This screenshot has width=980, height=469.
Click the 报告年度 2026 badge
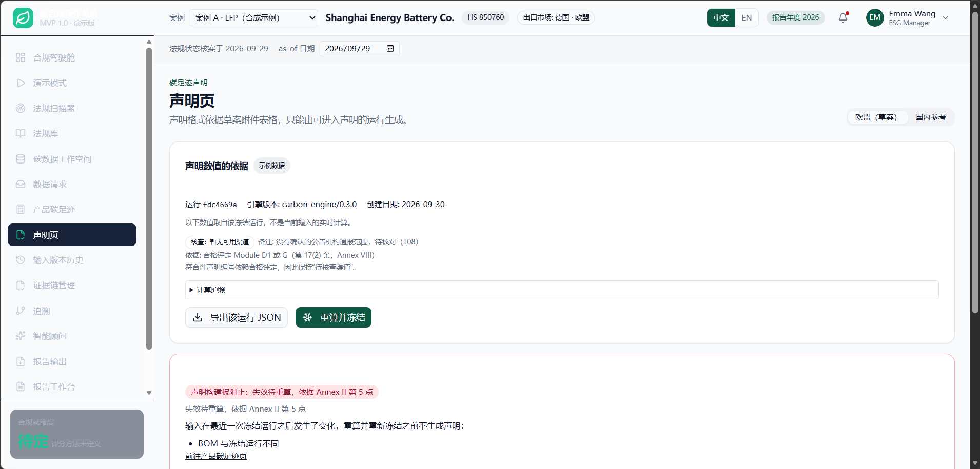coord(796,17)
